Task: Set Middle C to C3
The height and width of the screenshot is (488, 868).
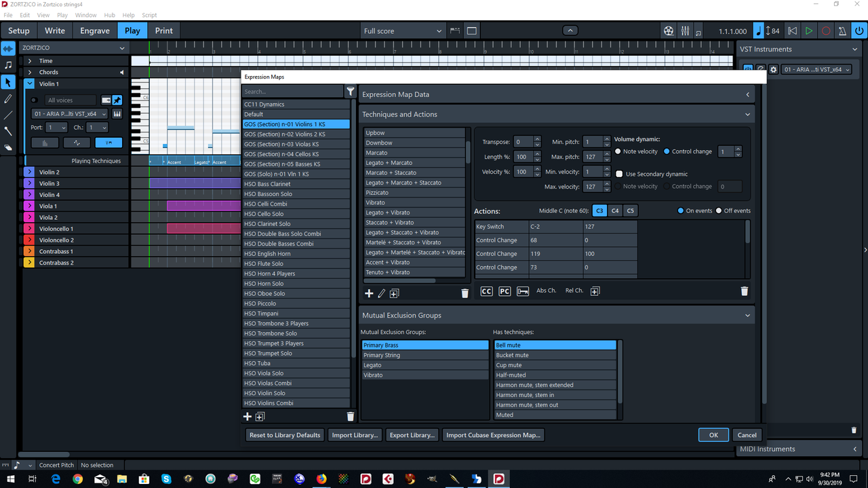Action: pyautogui.click(x=599, y=210)
